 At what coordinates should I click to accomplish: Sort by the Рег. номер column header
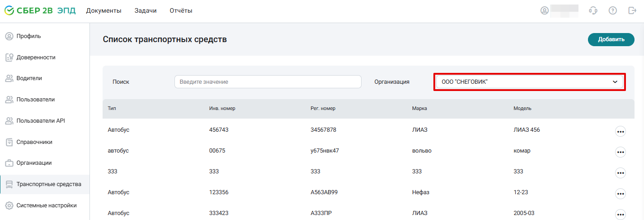pyautogui.click(x=323, y=109)
